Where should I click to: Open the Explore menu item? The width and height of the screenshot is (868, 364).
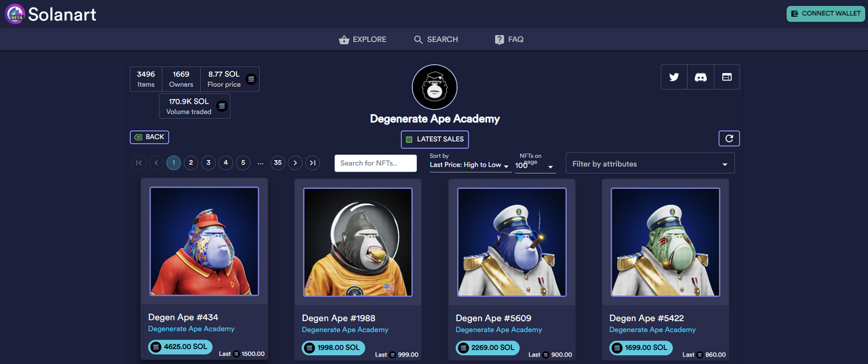363,39
